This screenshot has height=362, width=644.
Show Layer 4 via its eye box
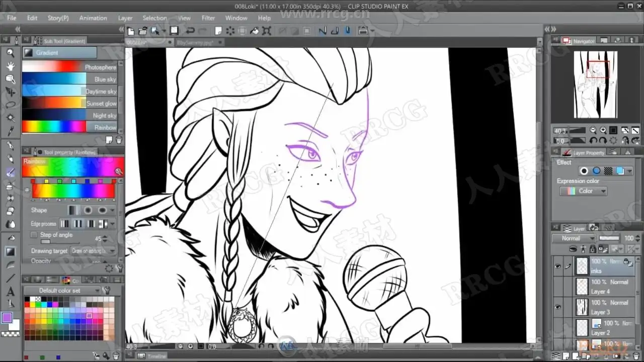click(557, 287)
